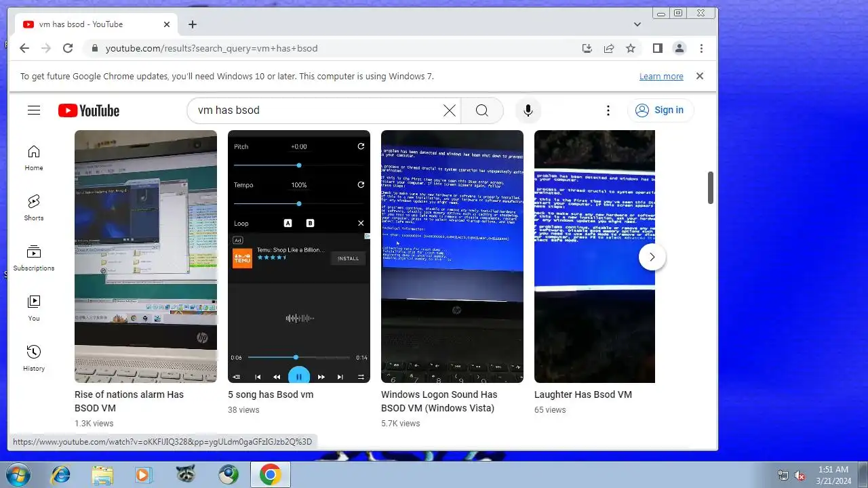Screen dimensions: 868x488
Task: Start voice search with microphone
Action: tap(528, 110)
